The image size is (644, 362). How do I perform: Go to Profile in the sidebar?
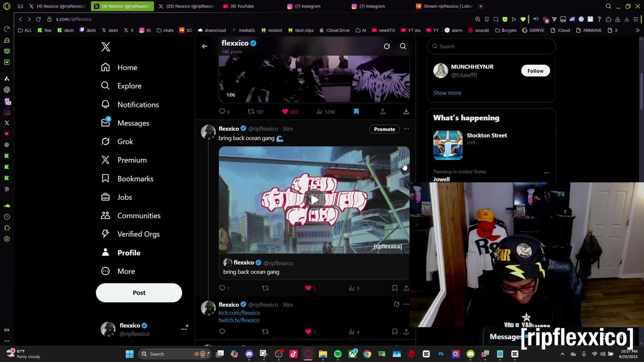121,253
